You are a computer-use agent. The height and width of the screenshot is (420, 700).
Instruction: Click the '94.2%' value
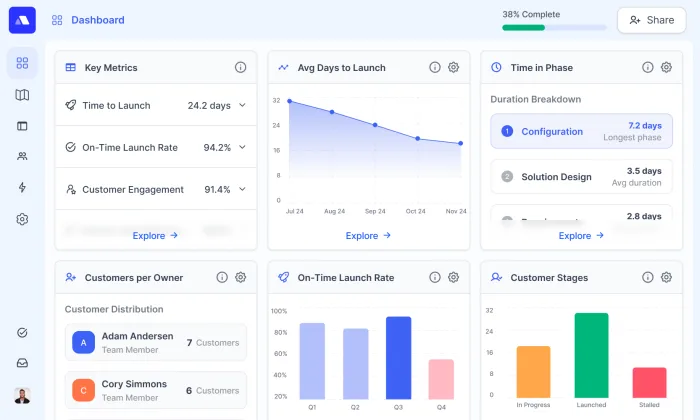pyautogui.click(x=217, y=148)
